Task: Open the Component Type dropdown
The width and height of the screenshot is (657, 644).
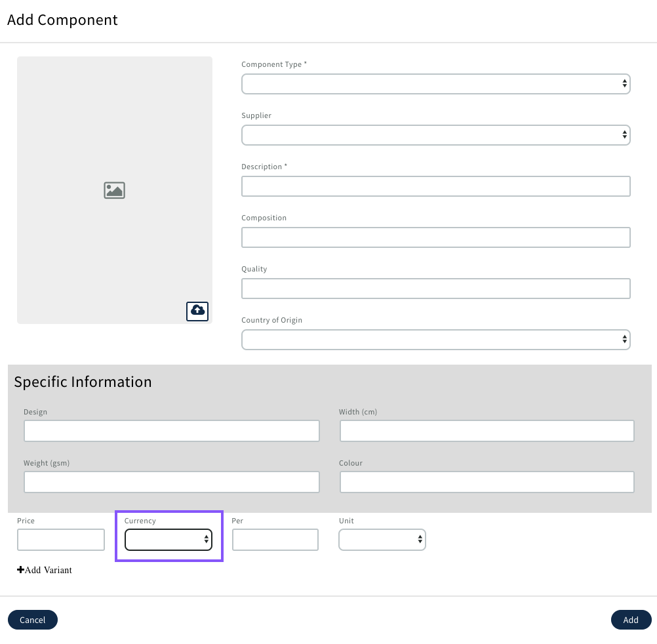Action: click(435, 84)
